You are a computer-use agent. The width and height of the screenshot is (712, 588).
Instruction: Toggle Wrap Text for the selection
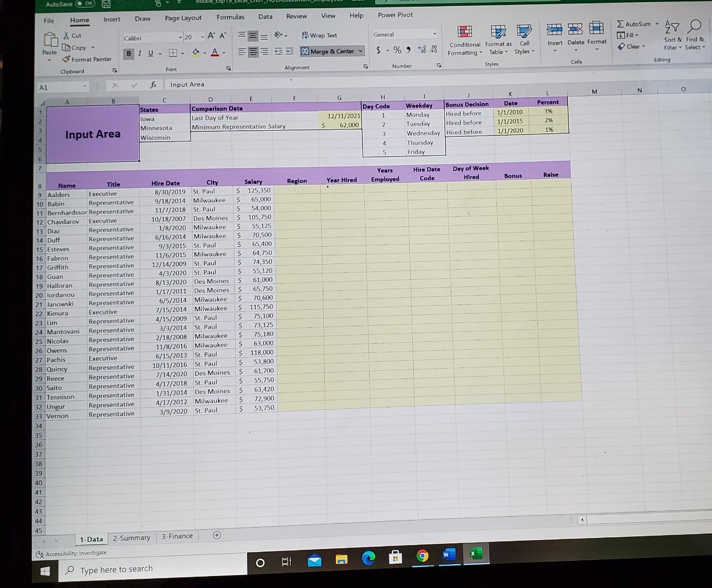320,35
